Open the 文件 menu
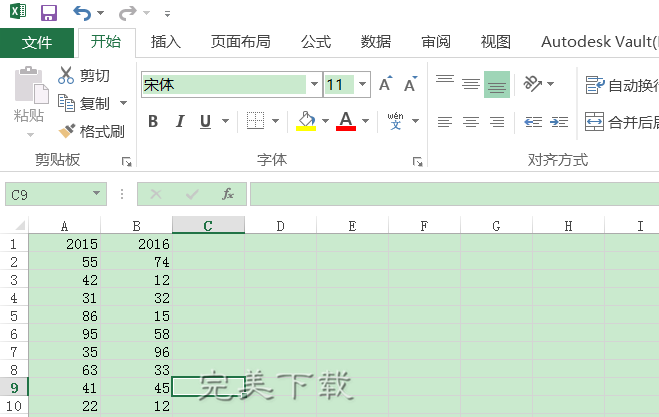Image resolution: width=659 pixels, height=417 pixels. (x=37, y=42)
